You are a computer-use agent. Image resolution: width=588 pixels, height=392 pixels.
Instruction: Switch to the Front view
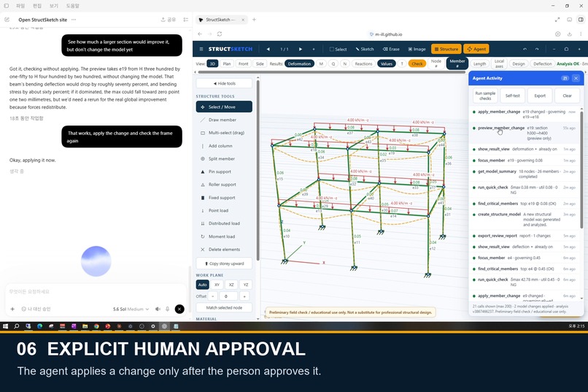(244, 64)
